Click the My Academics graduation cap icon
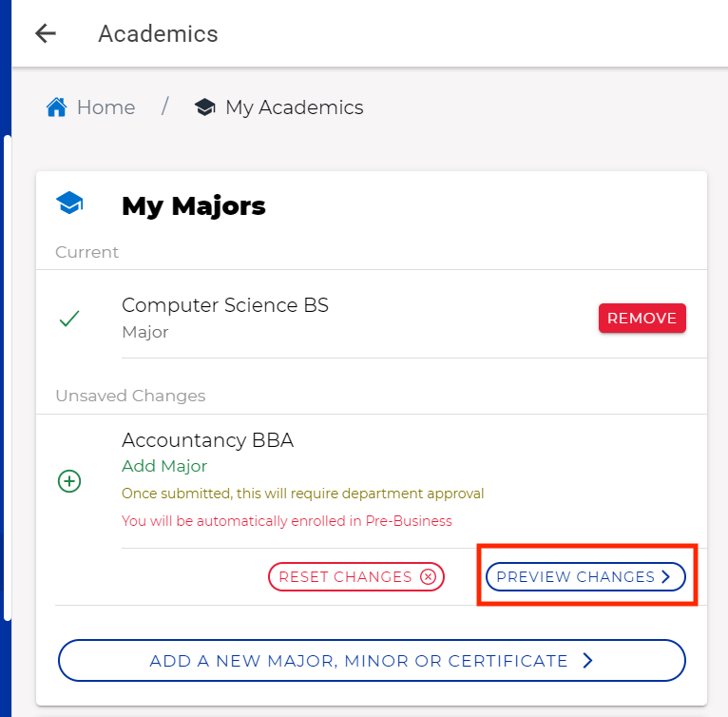728x717 pixels. click(204, 107)
